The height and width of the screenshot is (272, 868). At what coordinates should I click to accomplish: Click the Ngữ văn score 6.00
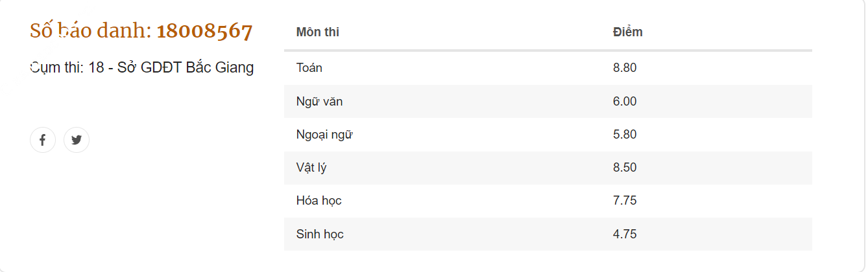[x=625, y=102]
